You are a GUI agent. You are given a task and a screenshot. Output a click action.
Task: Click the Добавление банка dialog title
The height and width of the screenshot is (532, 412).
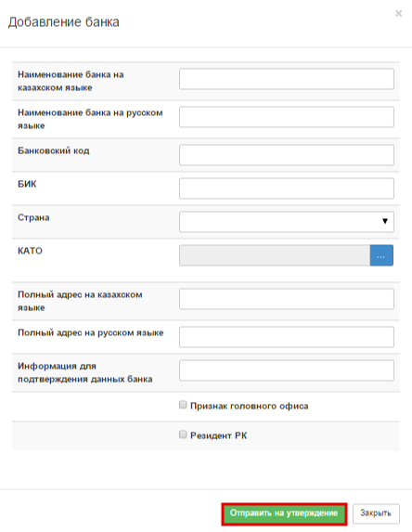64,22
